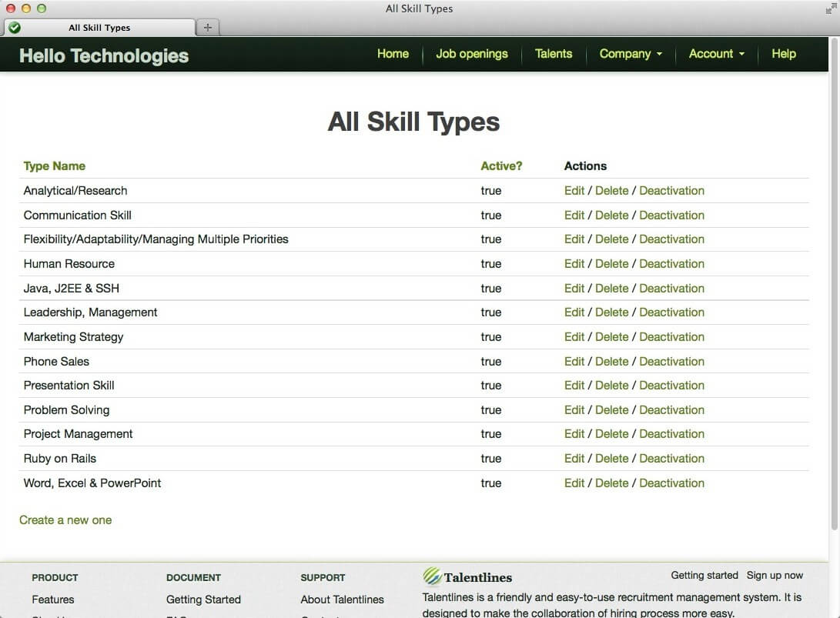The height and width of the screenshot is (618, 840).
Task: Deactivate Communication Skill type
Action: click(x=672, y=215)
